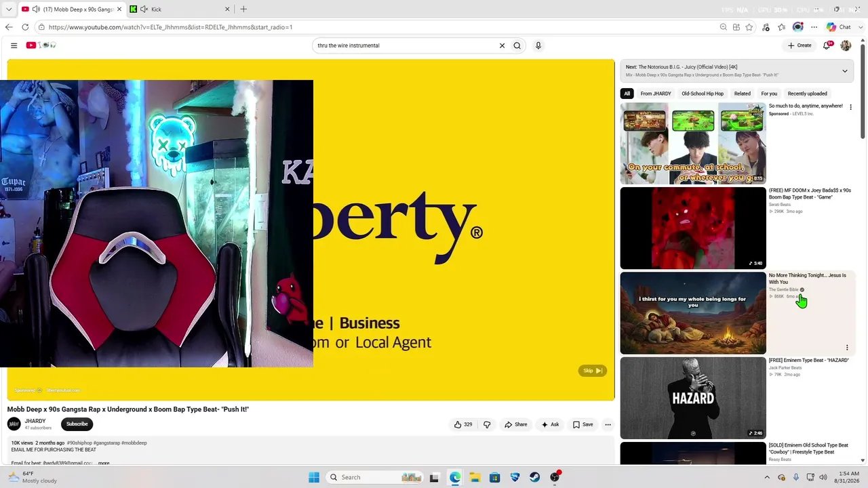Click the YouTube search box
This screenshot has width=868, height=488.
(406, 45)
